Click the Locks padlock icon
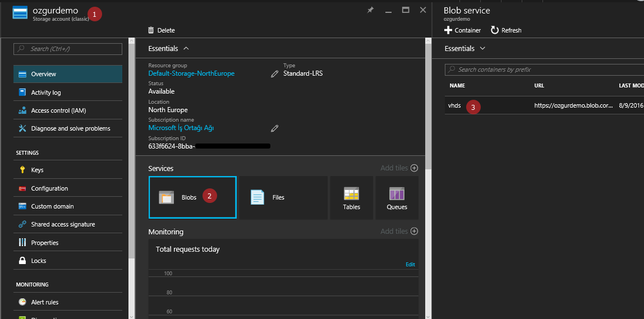644x319 pixels. [x=22, y=261]
